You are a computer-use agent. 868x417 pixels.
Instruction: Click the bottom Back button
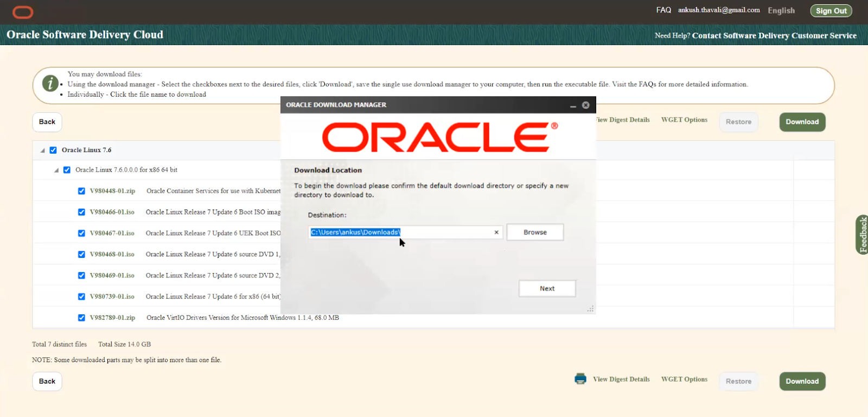click(x=47, y=382)
